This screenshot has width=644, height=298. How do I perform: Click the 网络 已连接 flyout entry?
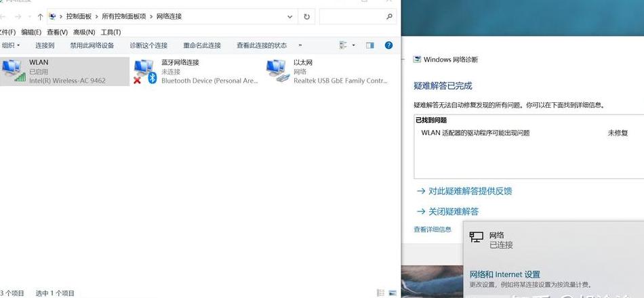(553, 240)
